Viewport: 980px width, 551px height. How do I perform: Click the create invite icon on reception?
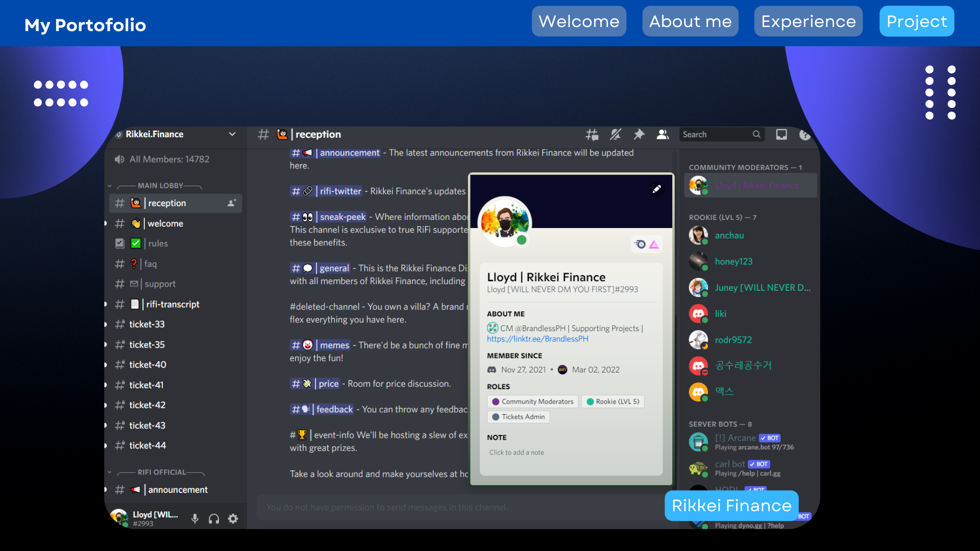pyautogui.click(x=232, y=203)
